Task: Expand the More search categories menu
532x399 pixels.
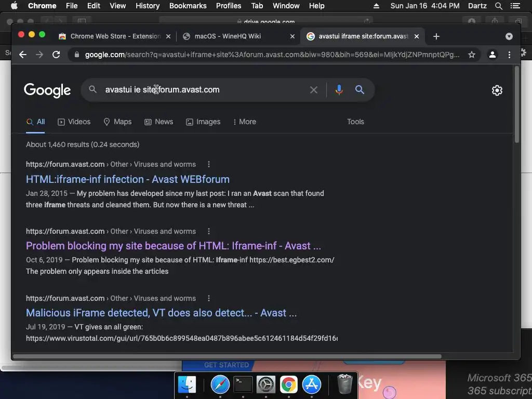Action: point(244,122)
